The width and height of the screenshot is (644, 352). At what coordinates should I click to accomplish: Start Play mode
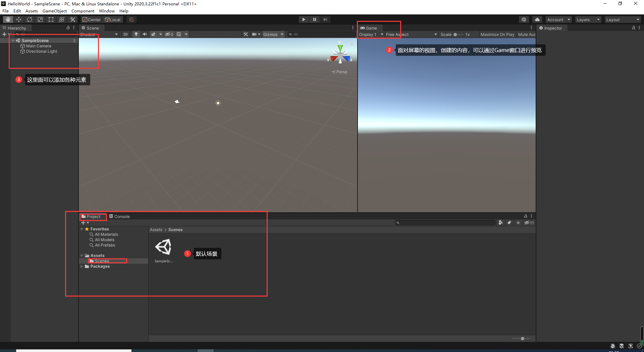[304, 19]
